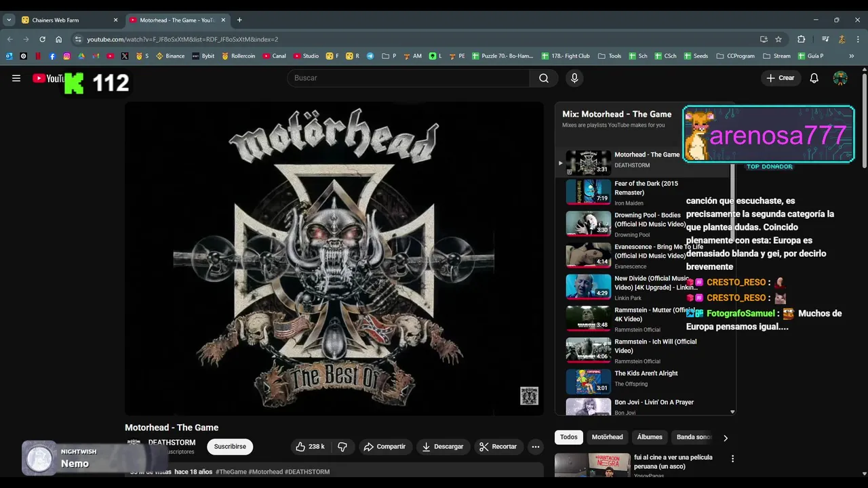
Task: Play Evanescence - Bring Me To Life from mix
Action: pyautogui.click(x=644, y=256)
